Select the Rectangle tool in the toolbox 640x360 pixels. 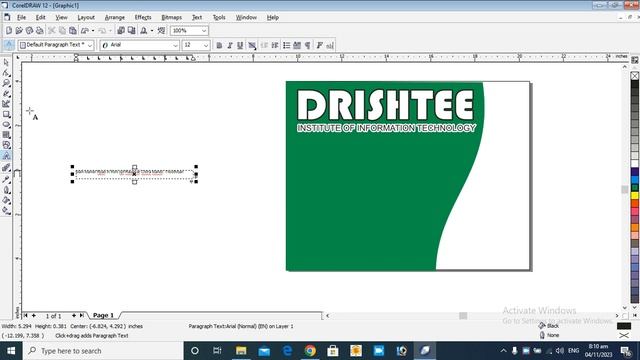6,114
